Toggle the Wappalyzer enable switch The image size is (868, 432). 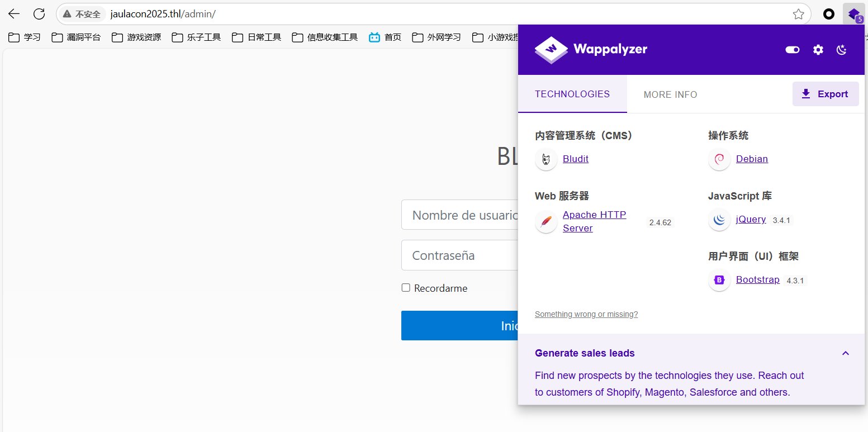pos(793,50)
